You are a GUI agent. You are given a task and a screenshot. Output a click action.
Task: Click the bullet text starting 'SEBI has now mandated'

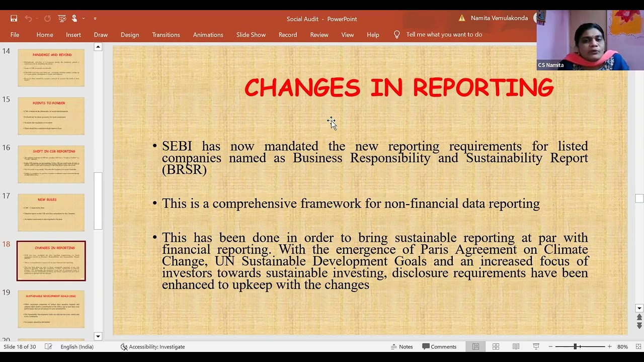pyautogui.click(x=375, y=158)
